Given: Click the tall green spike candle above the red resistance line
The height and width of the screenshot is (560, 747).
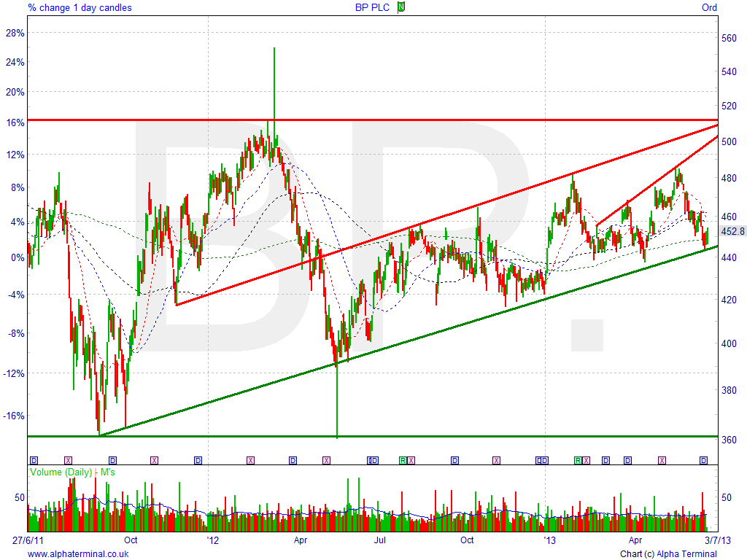Looking at the screenshot, I should 274,83.
